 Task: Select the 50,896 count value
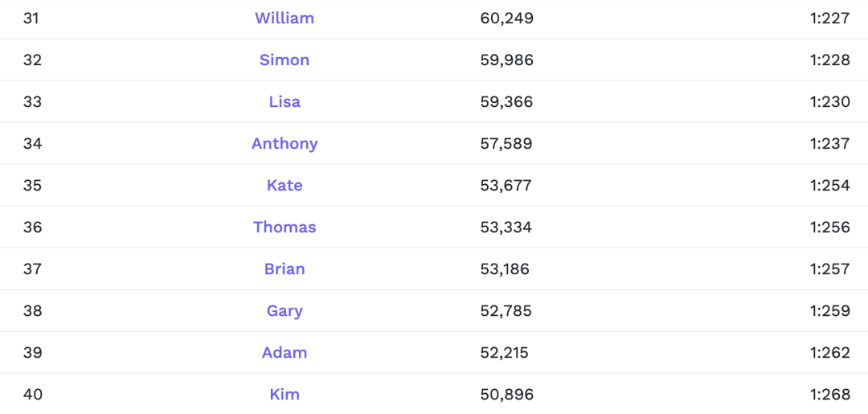pyautogui.click(x=506, y=394)
